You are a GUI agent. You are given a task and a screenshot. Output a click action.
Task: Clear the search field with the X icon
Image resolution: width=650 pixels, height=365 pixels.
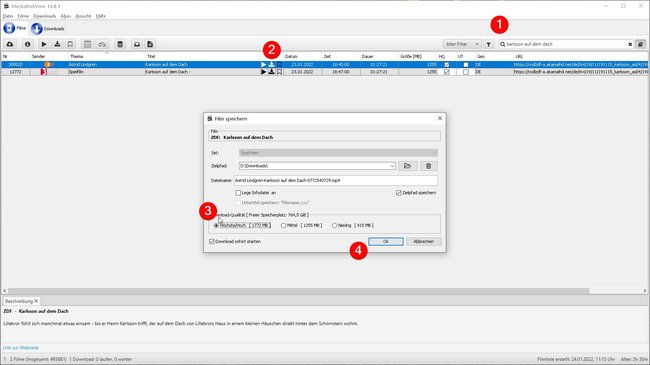click(x=630, y=44)
